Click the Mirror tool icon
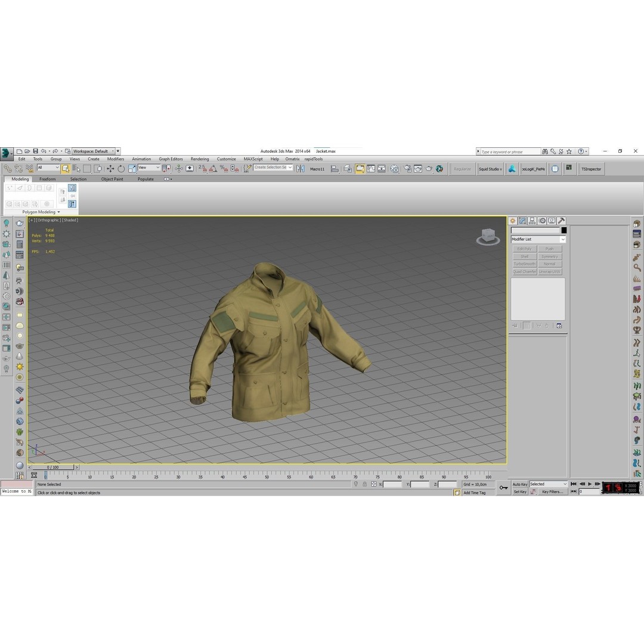 point(301,168)
